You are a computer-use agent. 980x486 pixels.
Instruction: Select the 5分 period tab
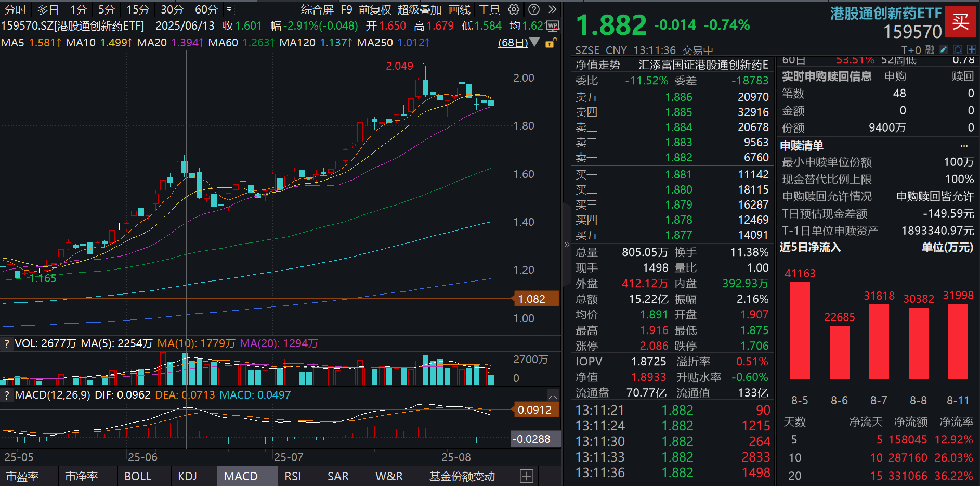(107, 9)
